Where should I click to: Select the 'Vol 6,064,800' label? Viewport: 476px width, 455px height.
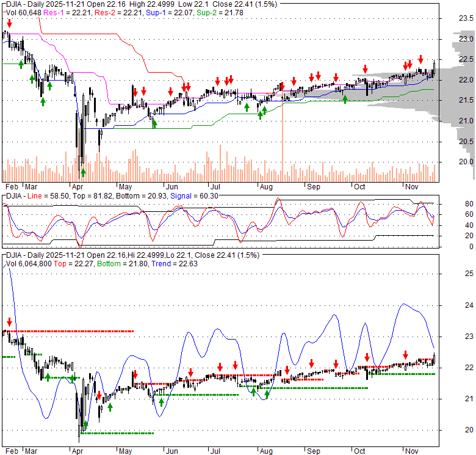click(x=29, y=264)
